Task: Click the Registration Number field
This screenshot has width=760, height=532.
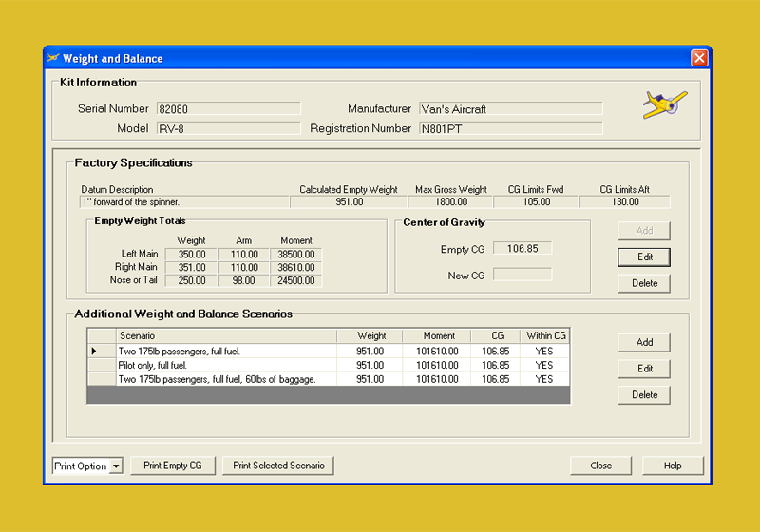Action: point(510,128)
